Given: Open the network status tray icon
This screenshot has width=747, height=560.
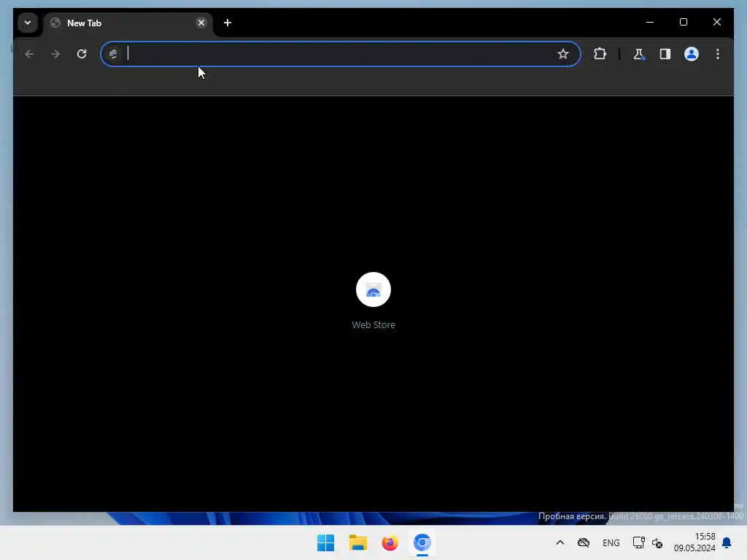Looking at the screenshot, I should 638,542.
